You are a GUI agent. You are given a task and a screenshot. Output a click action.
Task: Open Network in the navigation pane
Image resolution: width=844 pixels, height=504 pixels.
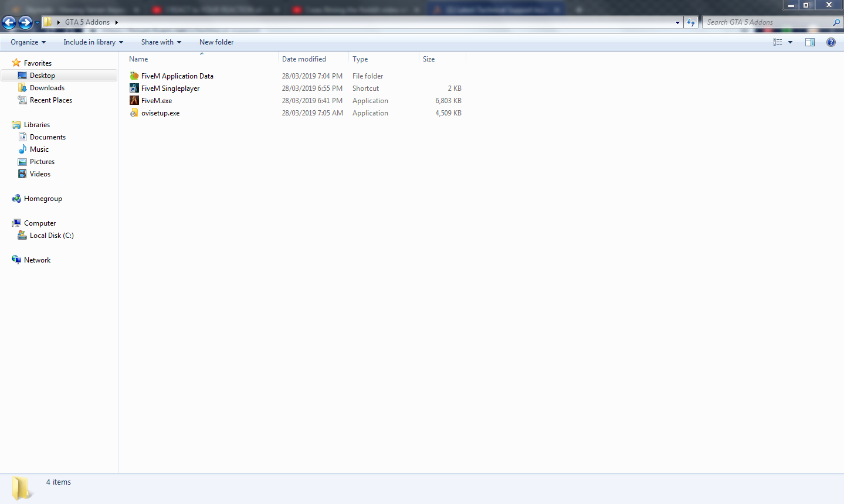[x=37, y=260]
